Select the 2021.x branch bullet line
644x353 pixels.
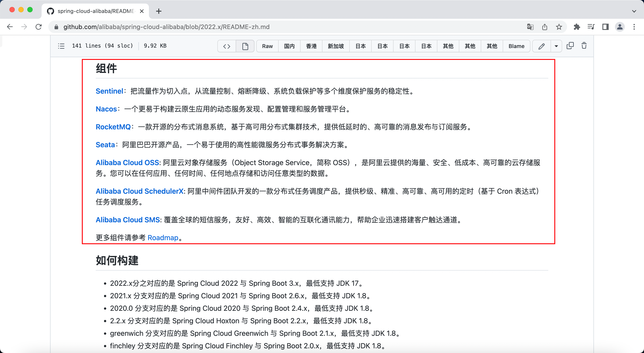pyautogui.click(x=241, y=296)
